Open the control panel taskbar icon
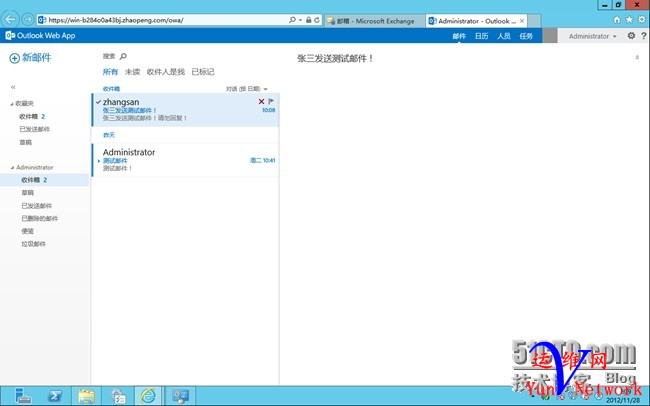 pos(181,396)
